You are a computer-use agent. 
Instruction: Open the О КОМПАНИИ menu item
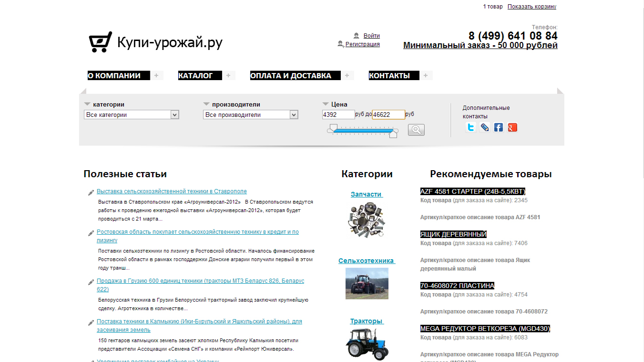point(119,75)
